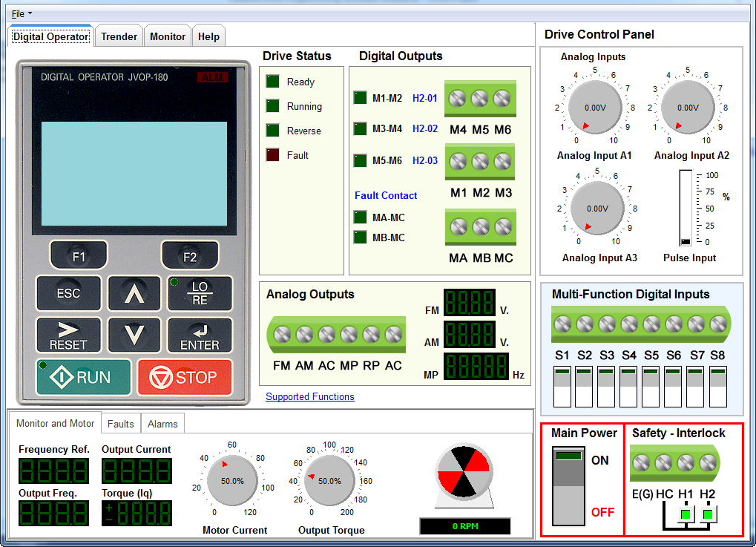Open the Faults tab
The image size is (756, 547).
(120, 424)
